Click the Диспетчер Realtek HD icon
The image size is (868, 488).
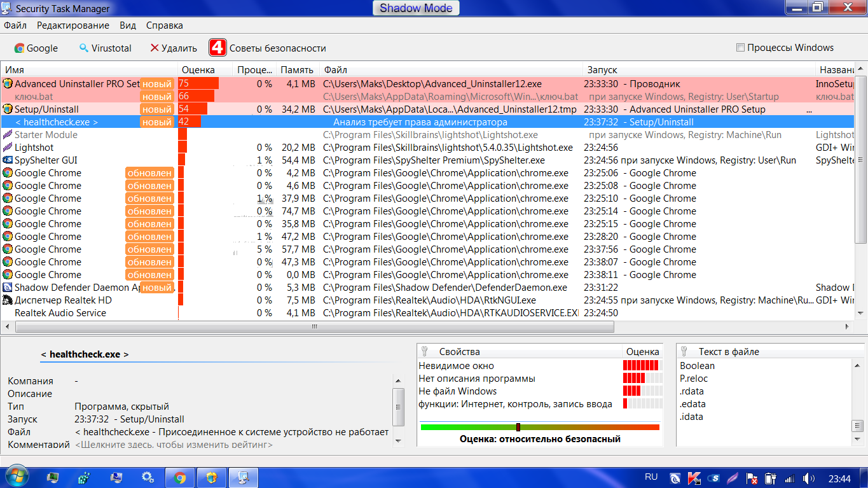[8, 300]
